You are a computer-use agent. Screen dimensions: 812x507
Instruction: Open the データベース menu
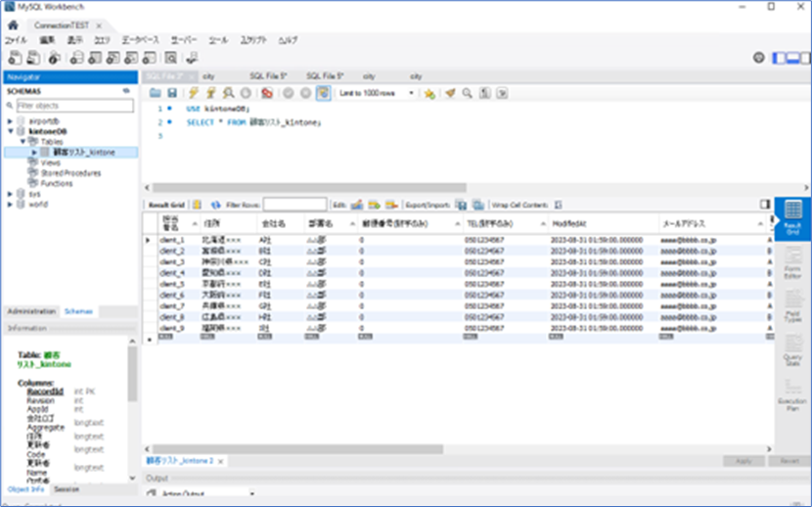coord(140,40)
